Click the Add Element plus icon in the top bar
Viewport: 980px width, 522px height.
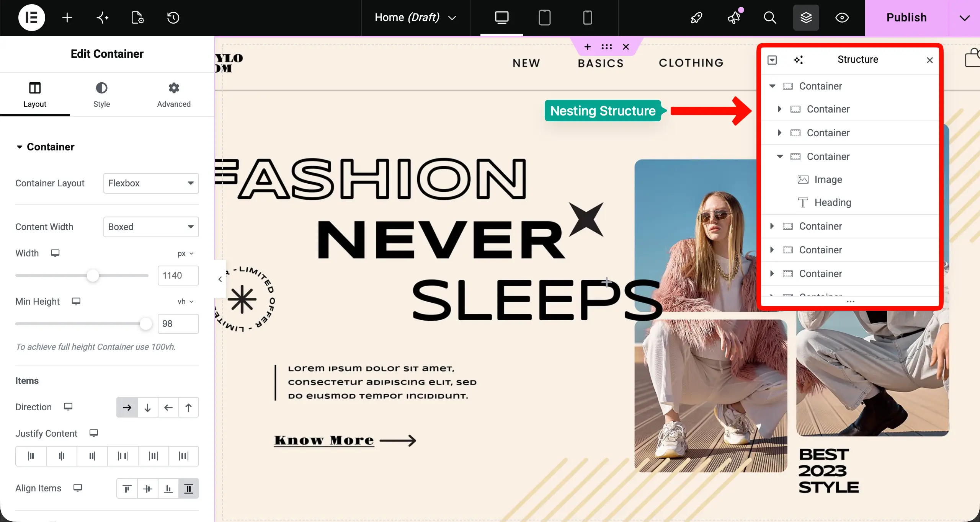point(67,18)
